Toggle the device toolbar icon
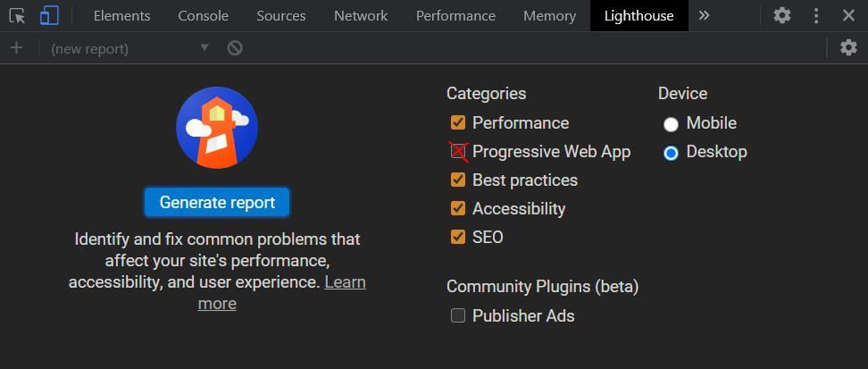The height and width of the screenshot is (369, 868). 49,16
